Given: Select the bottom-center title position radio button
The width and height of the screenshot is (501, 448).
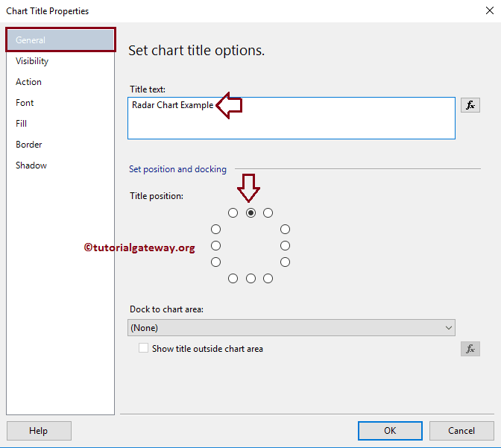Looking at the screenshot, I should click(250, 279).
